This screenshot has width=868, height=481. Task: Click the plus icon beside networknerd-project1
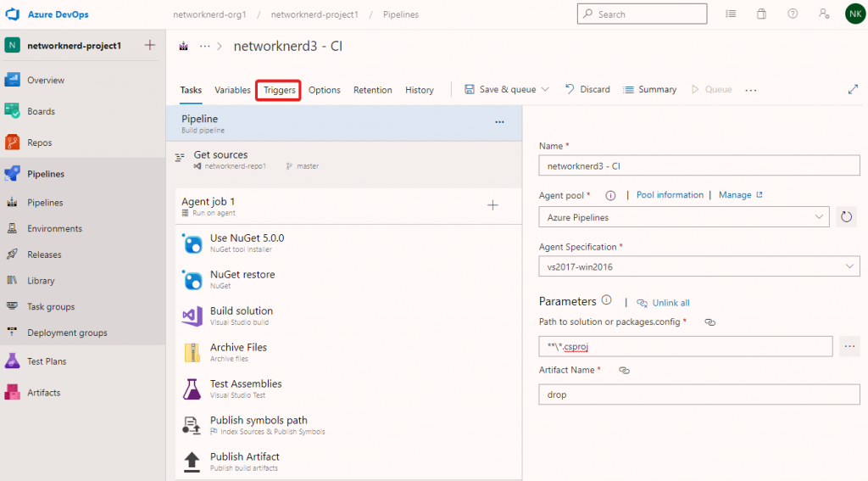[x=150, y=45]
